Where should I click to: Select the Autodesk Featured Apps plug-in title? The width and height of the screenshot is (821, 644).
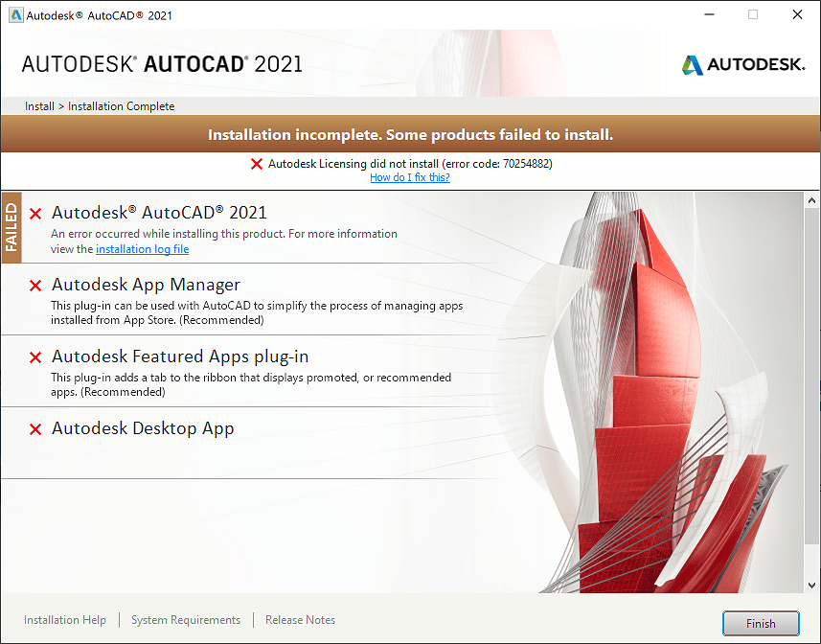tap(180, 356)
